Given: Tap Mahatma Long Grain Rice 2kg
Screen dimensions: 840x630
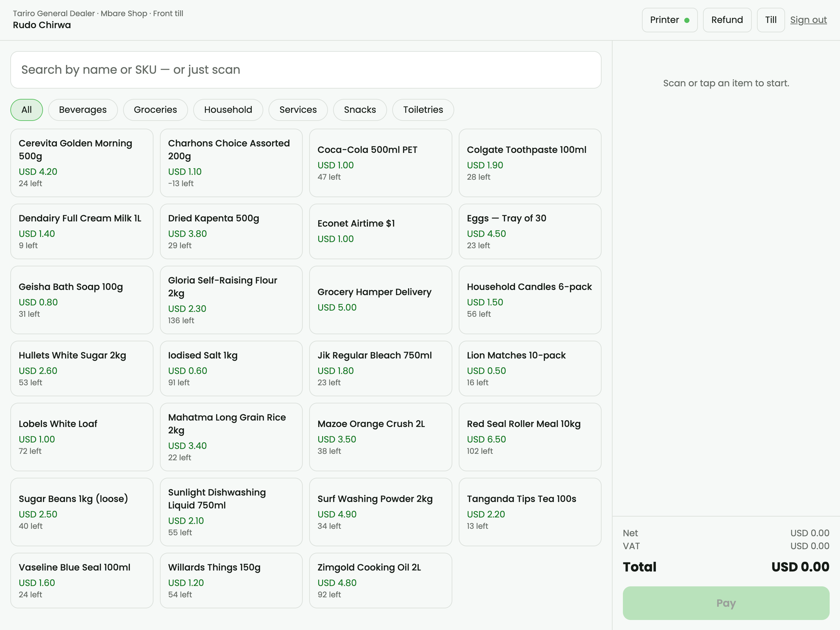Looking at the screenshot, I should click(x=231, y=437).
